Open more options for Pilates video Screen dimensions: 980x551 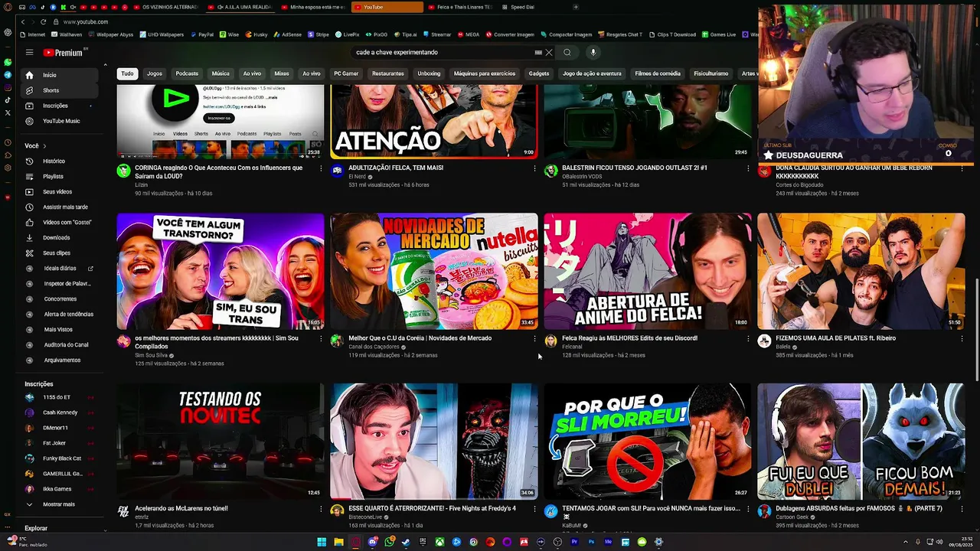[962, 338]
